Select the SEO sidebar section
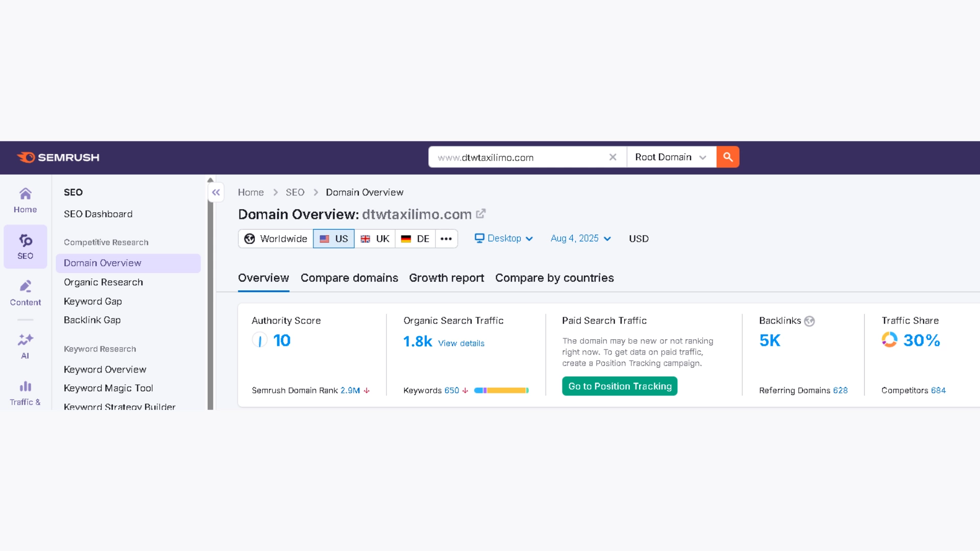Screen dimensions: 980x551 click(x=25, y=247)
